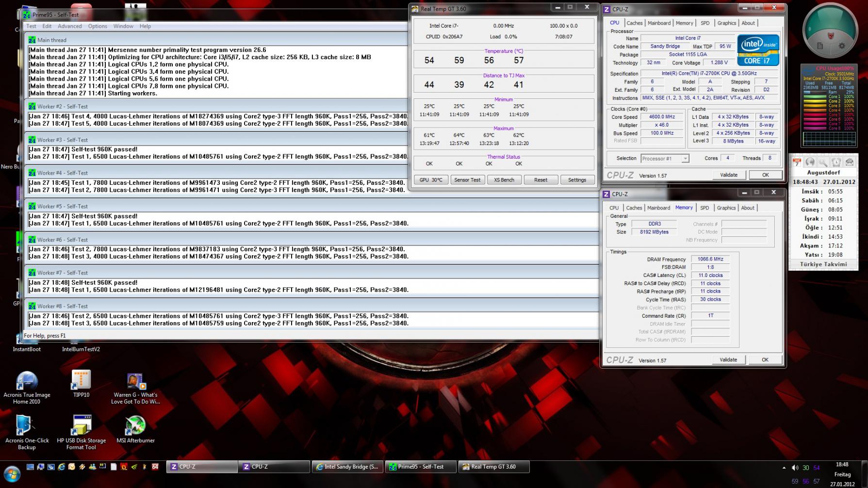Click the magnifier icon in Türkiye Takvimi gadget
This screenshot has height=488, width=868.
(x=823, y=162)
